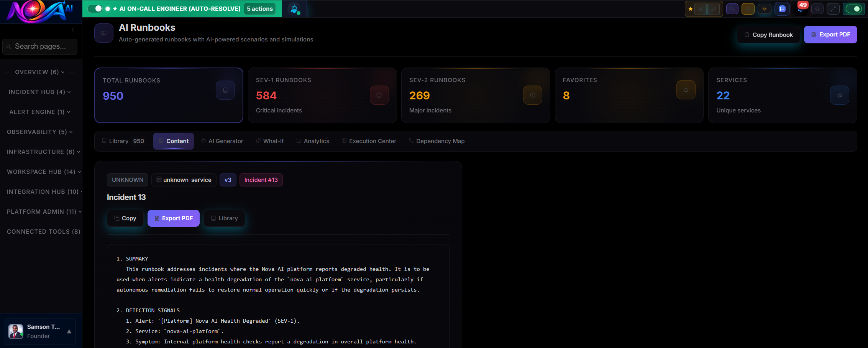Screen dimensions: 868x348
Task: Expand the Observability sidebar section
Action: 39,132
